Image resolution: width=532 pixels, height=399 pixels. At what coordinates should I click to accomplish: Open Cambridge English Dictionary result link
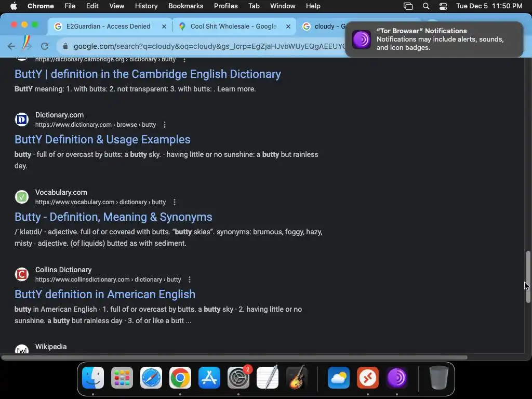tap(148, 74)
